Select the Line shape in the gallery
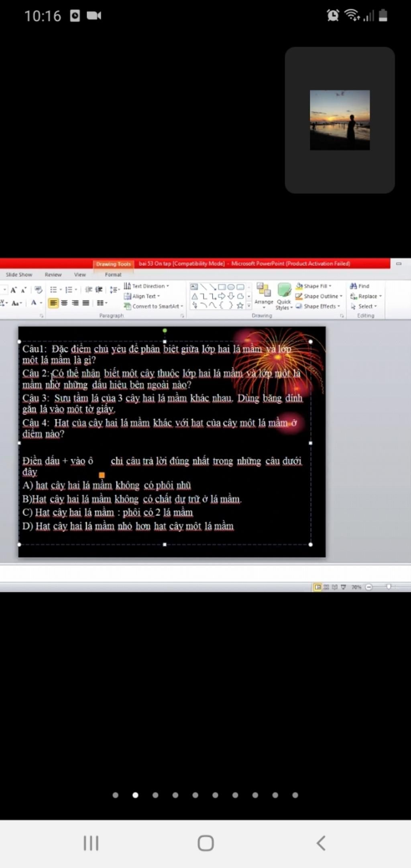Screen dimensions: 411x868 pyautogui.click(x=203, y=287)
